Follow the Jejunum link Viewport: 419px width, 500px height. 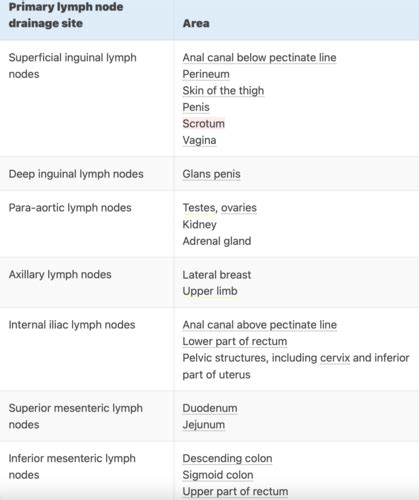pyautogui.click(x=204, y=425)
